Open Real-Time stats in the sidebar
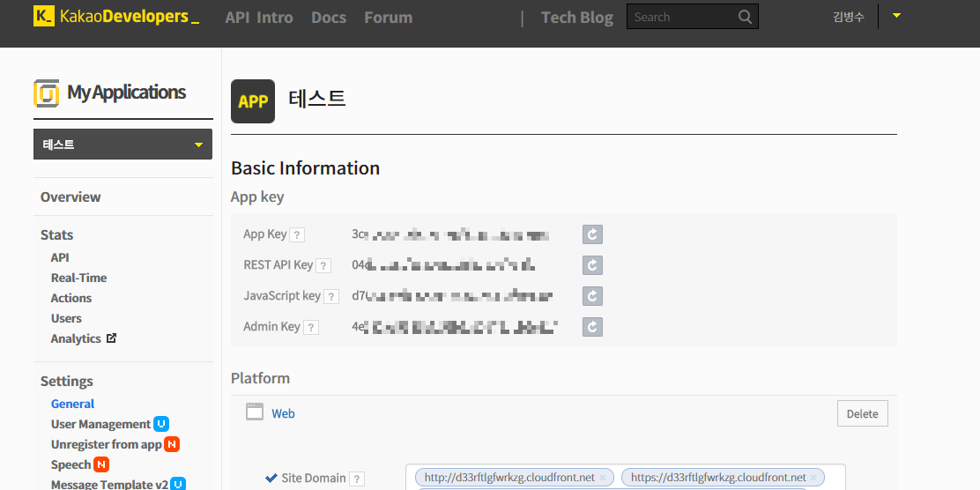The height and width of the screenshot is (490, 980). pos(78,278)
